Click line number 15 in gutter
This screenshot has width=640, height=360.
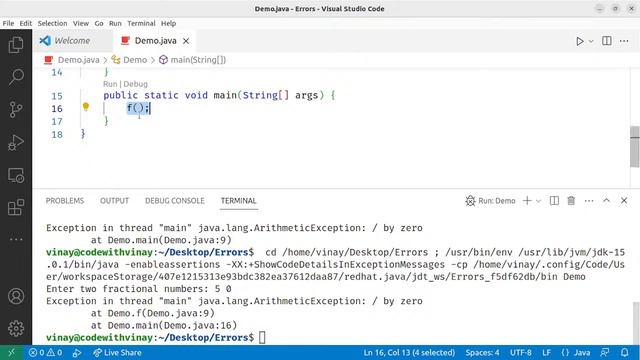click(x=57, y=96)
